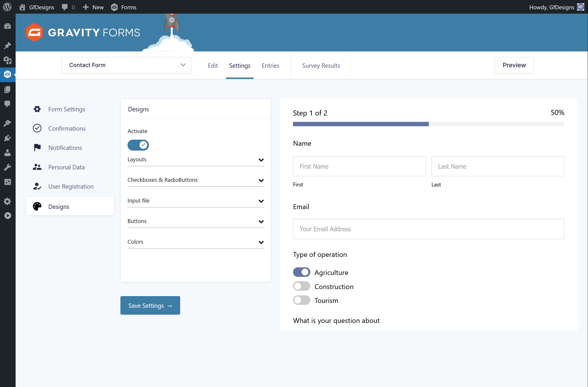Switch to the Settings tab

[x=240, y=66]
